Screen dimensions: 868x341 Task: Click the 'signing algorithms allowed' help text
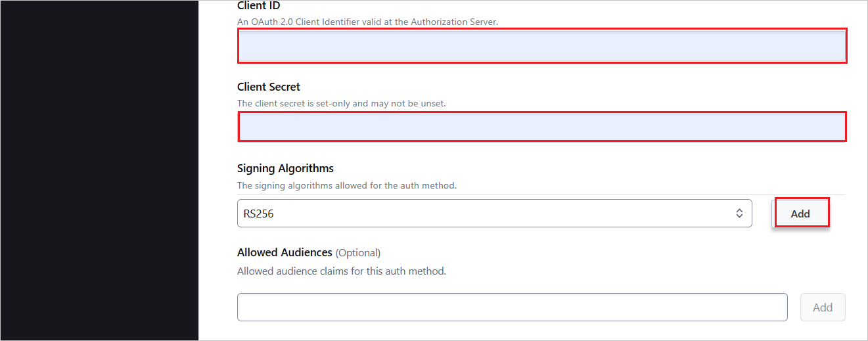pos(346,185)
